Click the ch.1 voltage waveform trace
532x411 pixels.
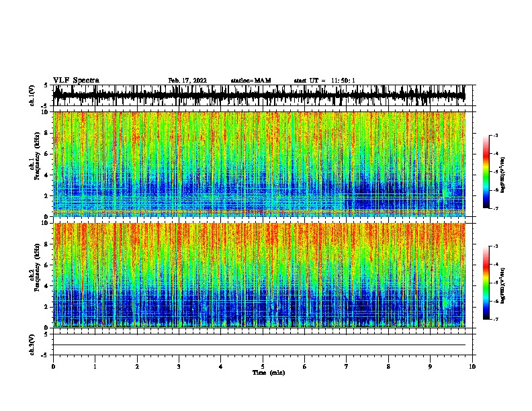[x=259, y=95]
